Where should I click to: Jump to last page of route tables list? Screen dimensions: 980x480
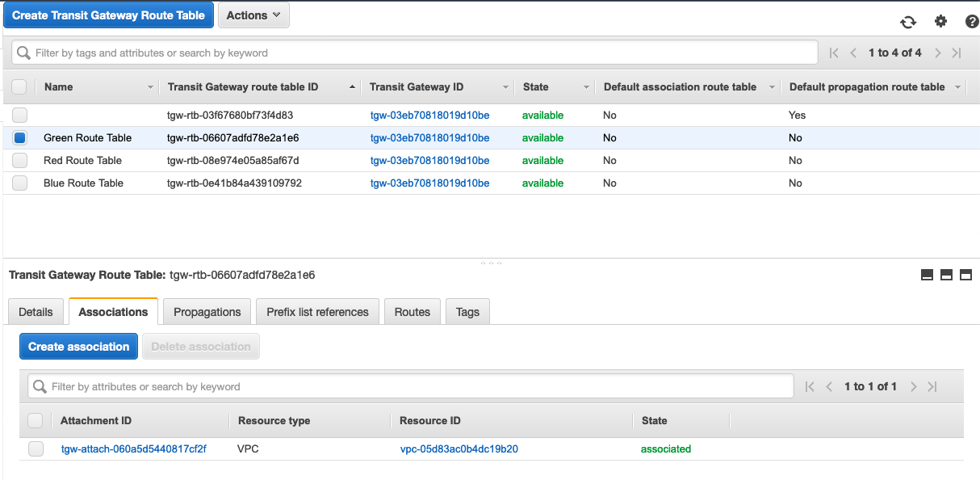point(957,53)
